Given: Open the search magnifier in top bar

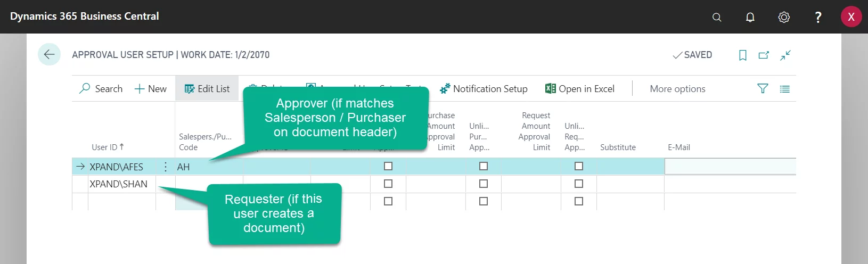Looking at the screenshot, I should tap(717, 17).
